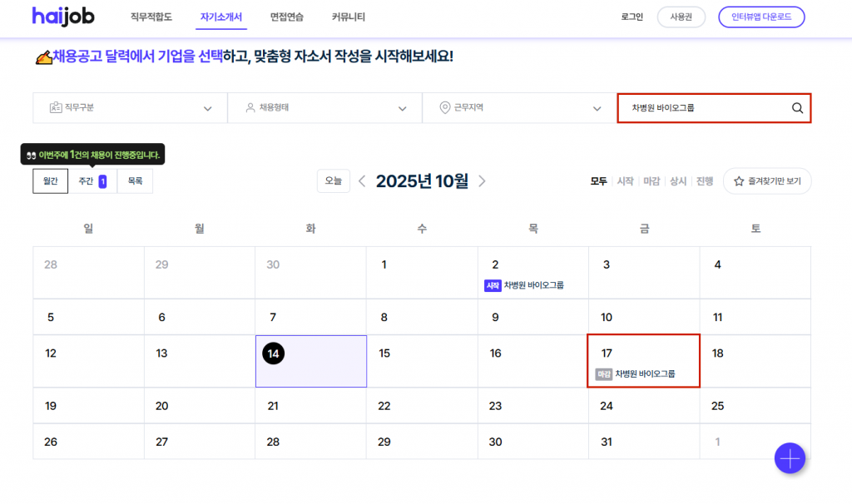Click the search magnifier icon

(796, 108)
